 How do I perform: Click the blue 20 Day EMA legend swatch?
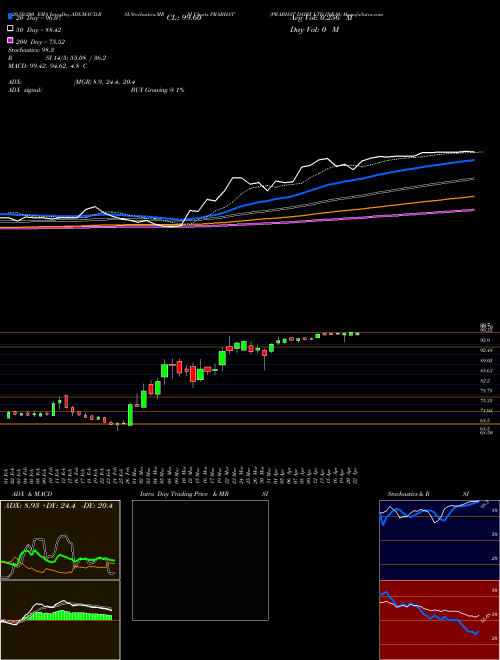[10, 16]
